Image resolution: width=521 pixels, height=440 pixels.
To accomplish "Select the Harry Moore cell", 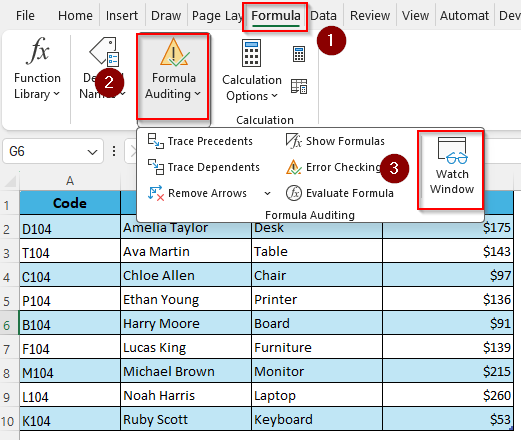I will (186, 324).
